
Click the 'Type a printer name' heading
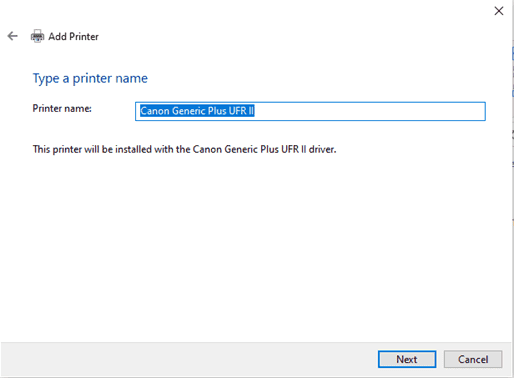click(90, 79)
